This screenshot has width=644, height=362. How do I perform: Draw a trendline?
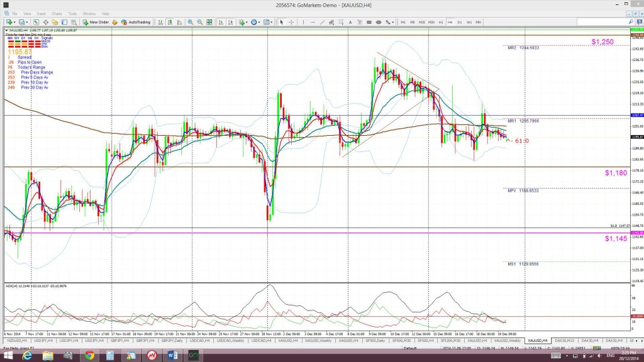(x=322, y=22)
